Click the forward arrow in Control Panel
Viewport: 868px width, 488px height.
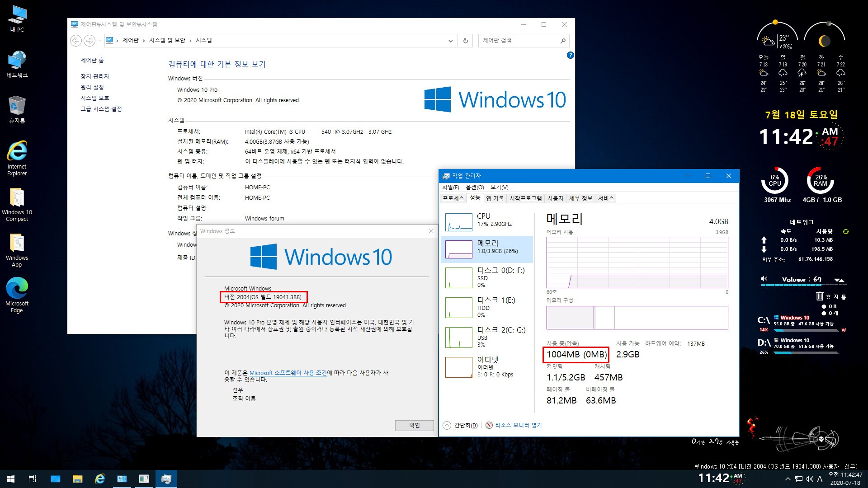90,41
